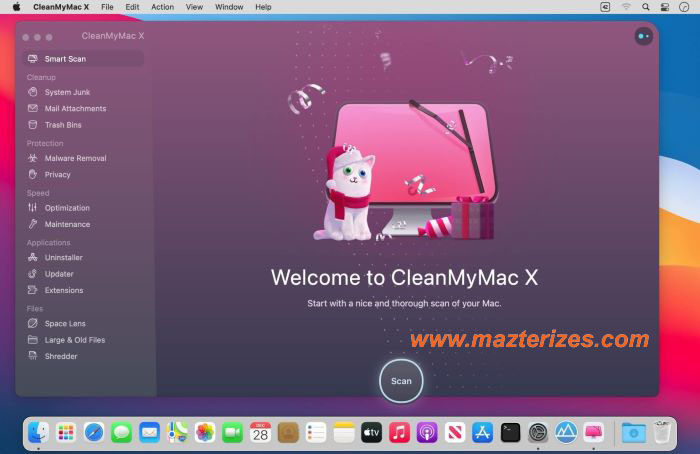Open Calendar showing 28 in the Dock
The width and height of the screenshot is (700, 454).
coord(260,433)
